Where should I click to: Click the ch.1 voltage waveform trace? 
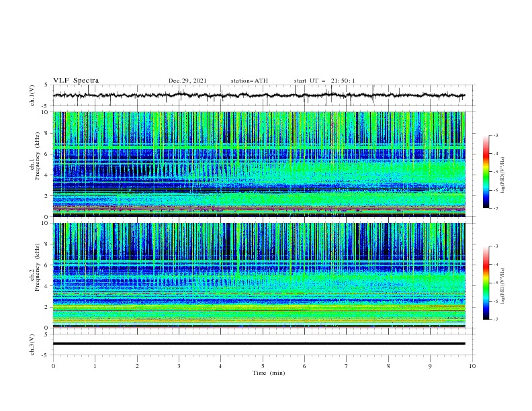point(259,95)
